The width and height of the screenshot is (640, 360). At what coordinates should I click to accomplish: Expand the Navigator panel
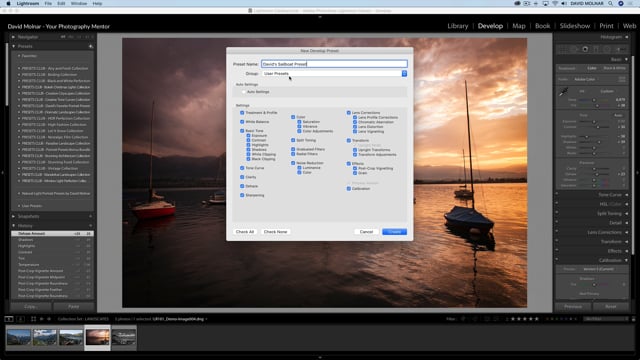pyautogui.click(x=13, y=37)
